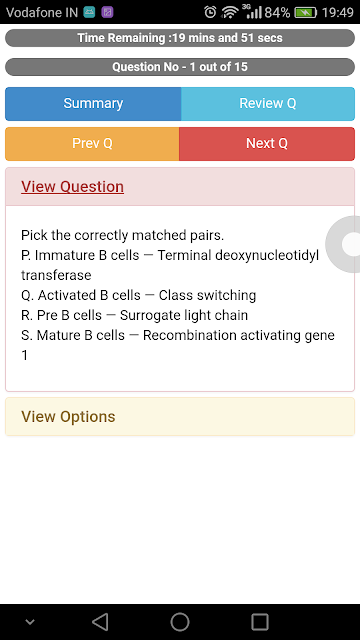The image size is (360, 640).
Task: Tap the battery status icon
Action: click(306, 13)
